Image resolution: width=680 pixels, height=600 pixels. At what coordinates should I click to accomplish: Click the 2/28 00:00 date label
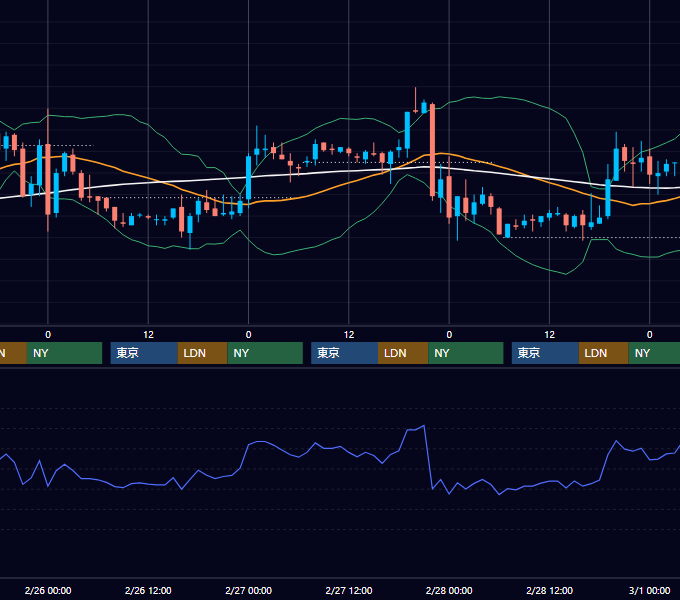449,590
